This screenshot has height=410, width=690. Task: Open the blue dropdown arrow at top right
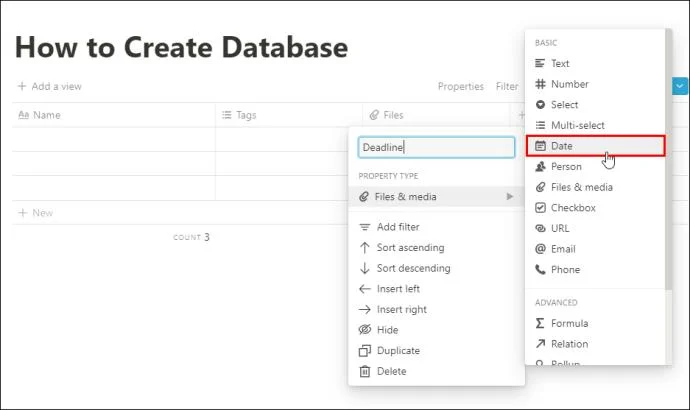(681, 87)
